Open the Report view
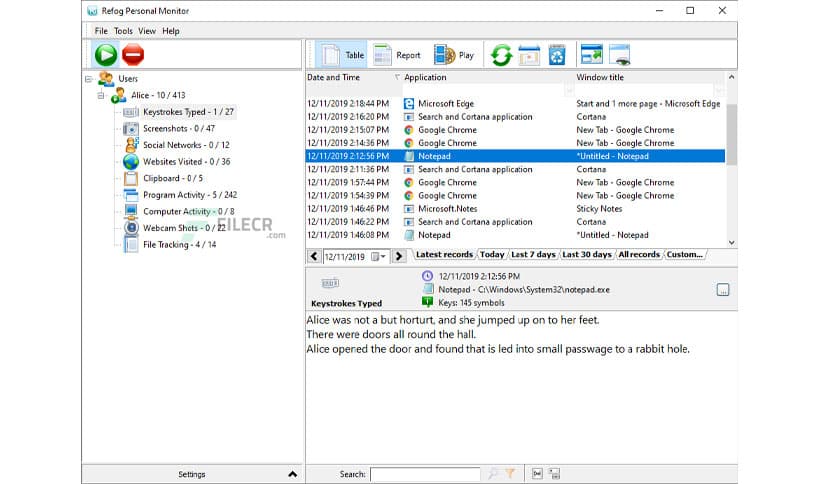The image size is (836, 484). point(397,55)
